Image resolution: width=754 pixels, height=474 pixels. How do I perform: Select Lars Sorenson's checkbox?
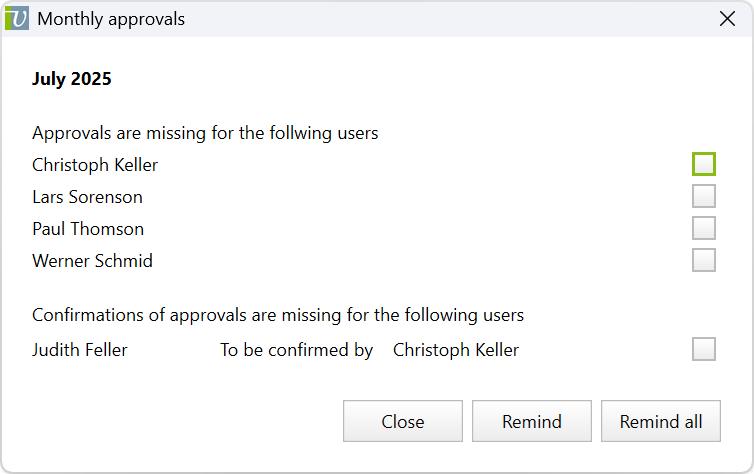tap(704, 196)
